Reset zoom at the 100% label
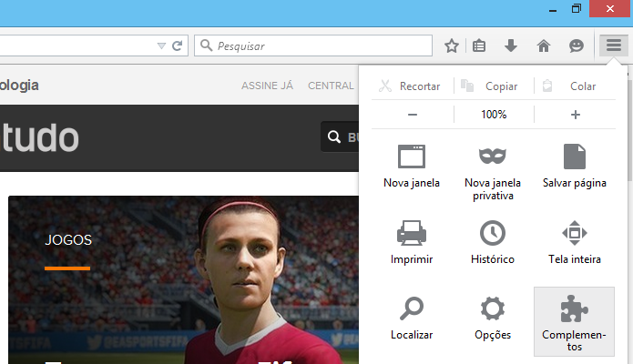Viewport: 633px width, 364px height. (494, 115)
